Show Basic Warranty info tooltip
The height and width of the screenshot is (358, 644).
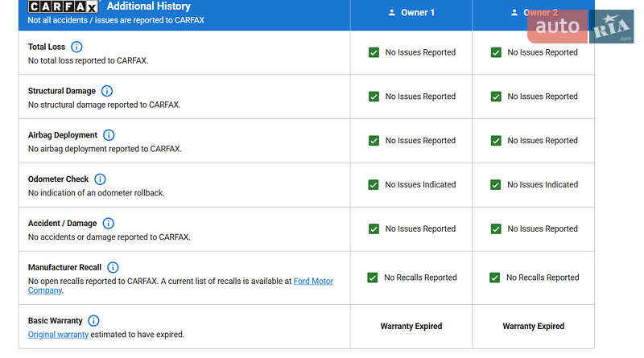click(93, 321)
